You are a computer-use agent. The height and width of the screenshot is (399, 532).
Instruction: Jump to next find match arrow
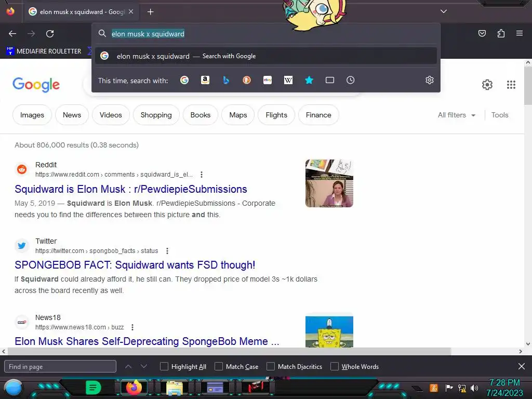tap(144, 366)
